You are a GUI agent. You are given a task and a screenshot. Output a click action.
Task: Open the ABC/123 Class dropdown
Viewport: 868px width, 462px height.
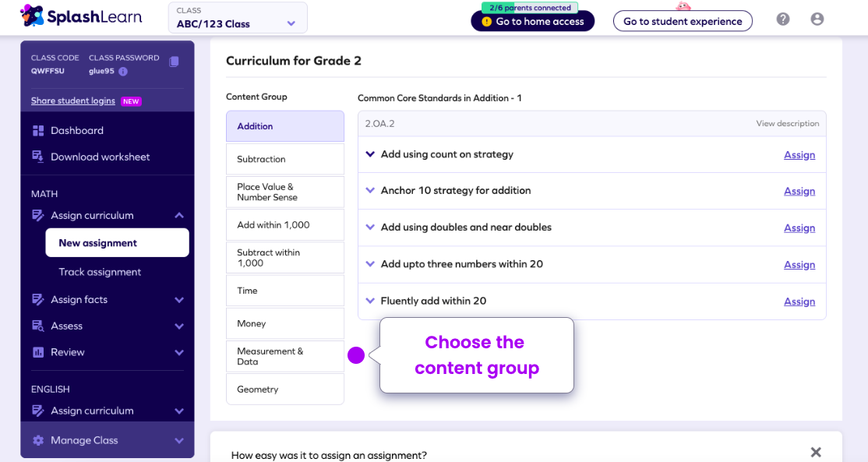(238, 18)
